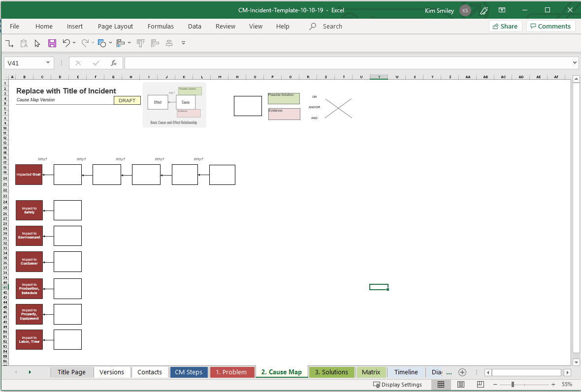581x392 pixels.
Task: Open the Comments pane
Action: pos(550,26)
